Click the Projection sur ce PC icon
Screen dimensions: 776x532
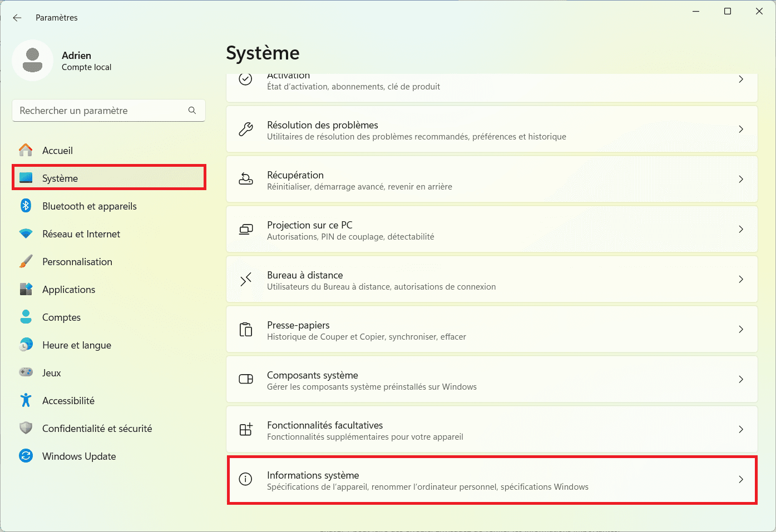point(245,229)
